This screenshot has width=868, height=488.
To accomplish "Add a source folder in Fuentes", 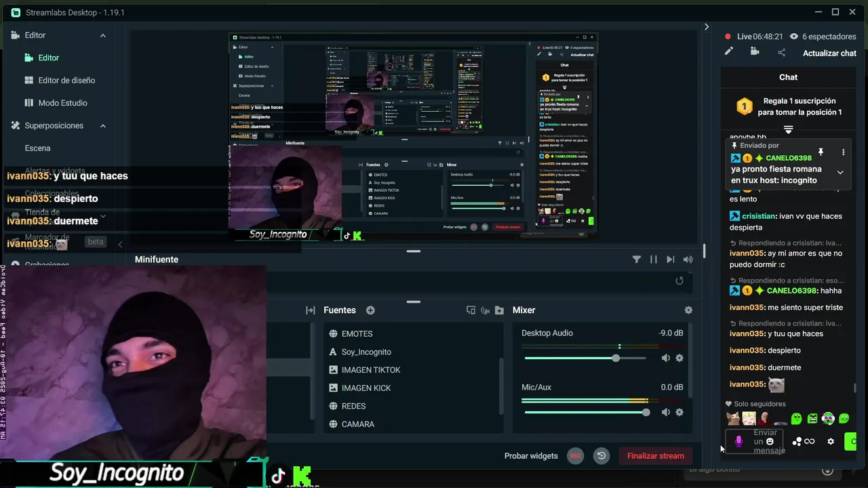I will click(x=500, y=310).
